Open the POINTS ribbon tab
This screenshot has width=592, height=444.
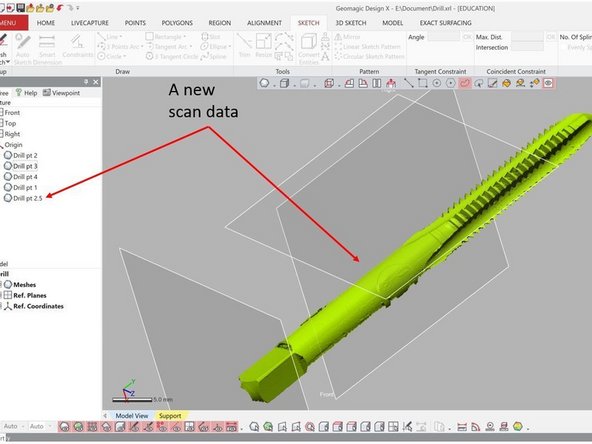[x=135, y=23]
